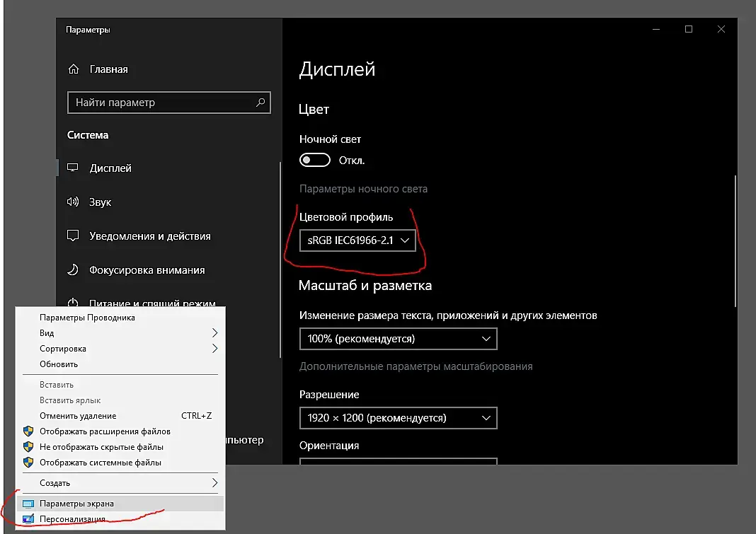
Task: Select Звук in the sidebar
Action: 168,202
